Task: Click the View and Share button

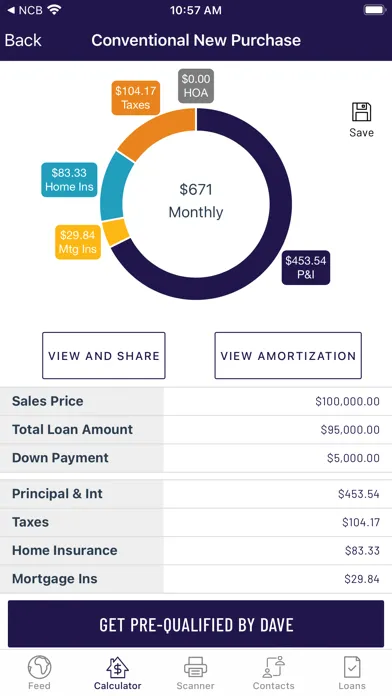Action: (x=104, y=356)
